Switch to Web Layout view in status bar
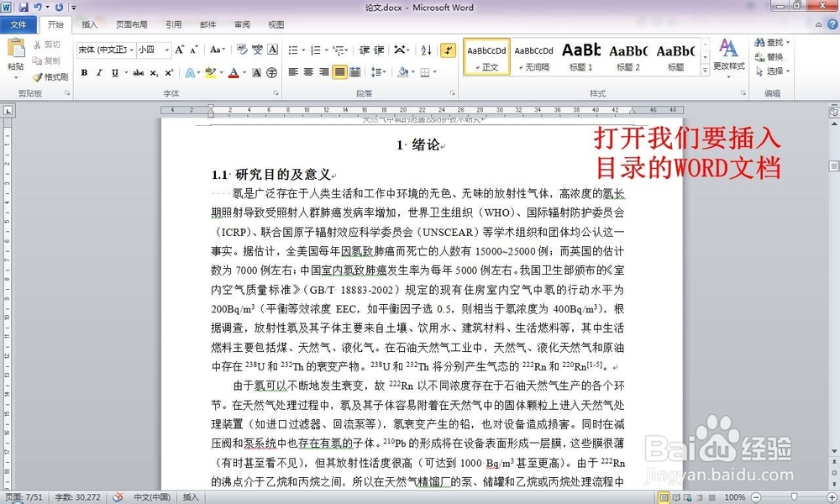Screen dimensions: 840x504 (687, 497)
